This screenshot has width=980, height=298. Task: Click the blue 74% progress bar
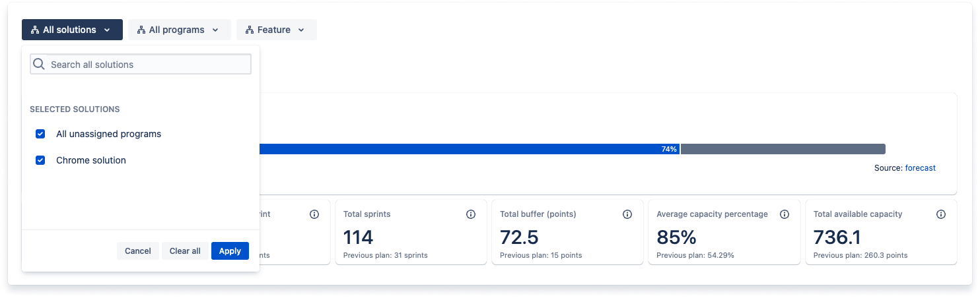(x=462, y=149)
